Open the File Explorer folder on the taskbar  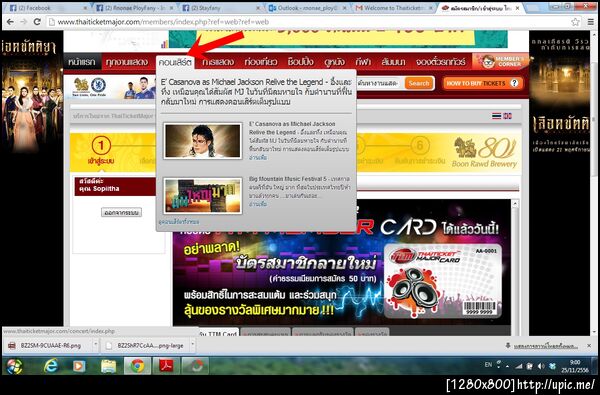108,366
